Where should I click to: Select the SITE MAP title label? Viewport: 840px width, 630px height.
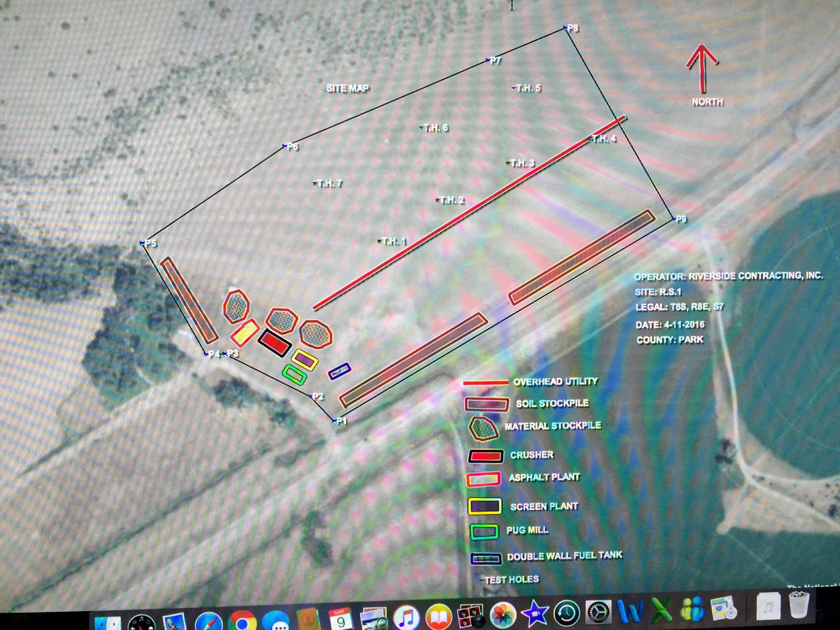tap(347, 88)
